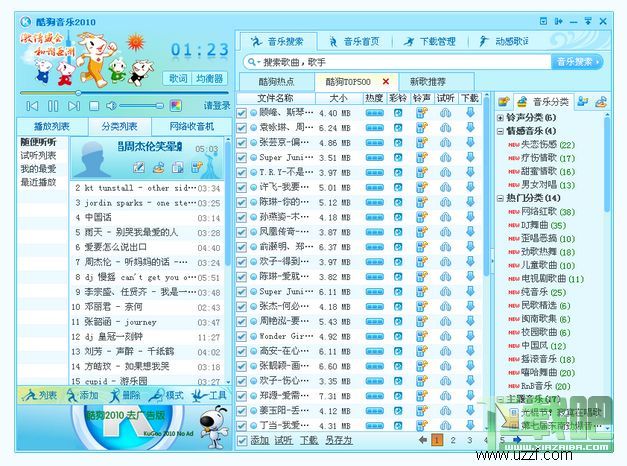Set ringtone for 陈琳-你的 song
This screenshot has height=466, width=627.
pyautogui.click(x=421, y=202)
